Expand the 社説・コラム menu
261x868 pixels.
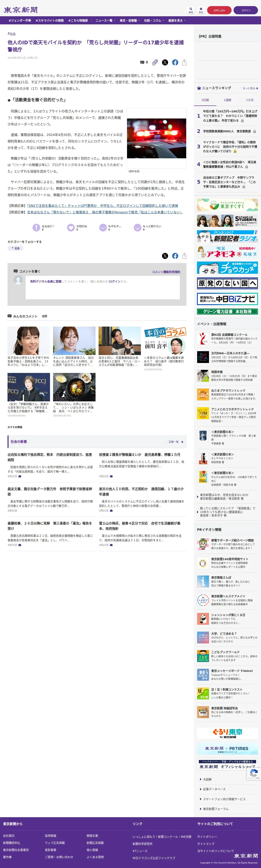[154, 21]
